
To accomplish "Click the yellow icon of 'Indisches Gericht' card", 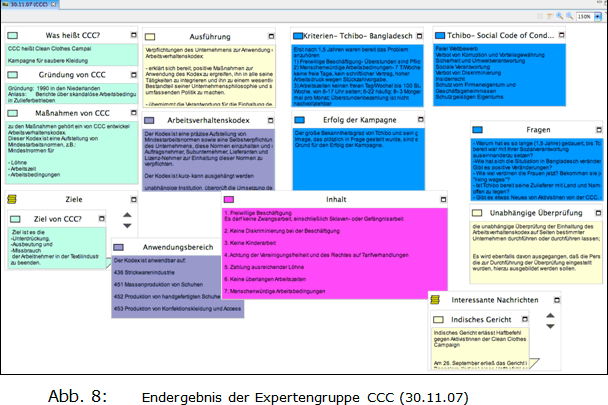I will [x=438, y=320].
